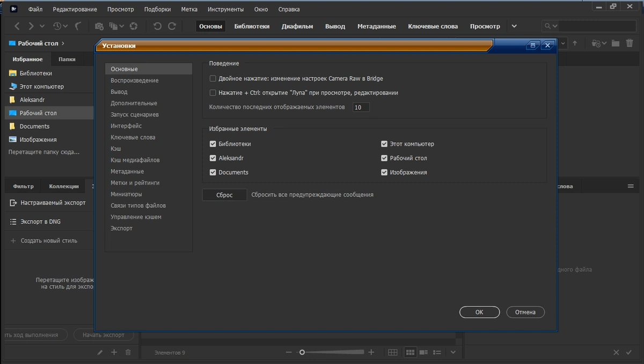Click the plus add preset icon

(114, 352)
